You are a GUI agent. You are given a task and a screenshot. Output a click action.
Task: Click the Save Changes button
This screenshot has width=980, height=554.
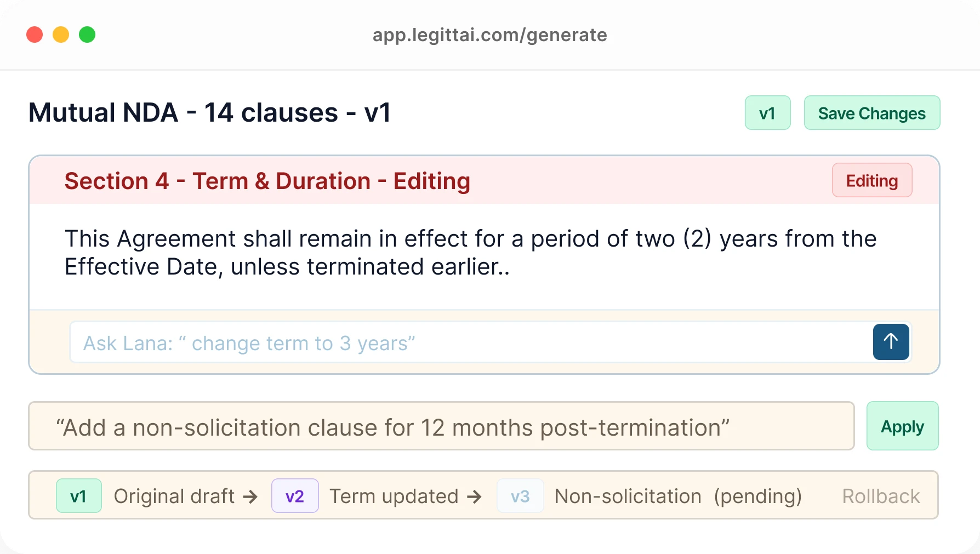871,113
